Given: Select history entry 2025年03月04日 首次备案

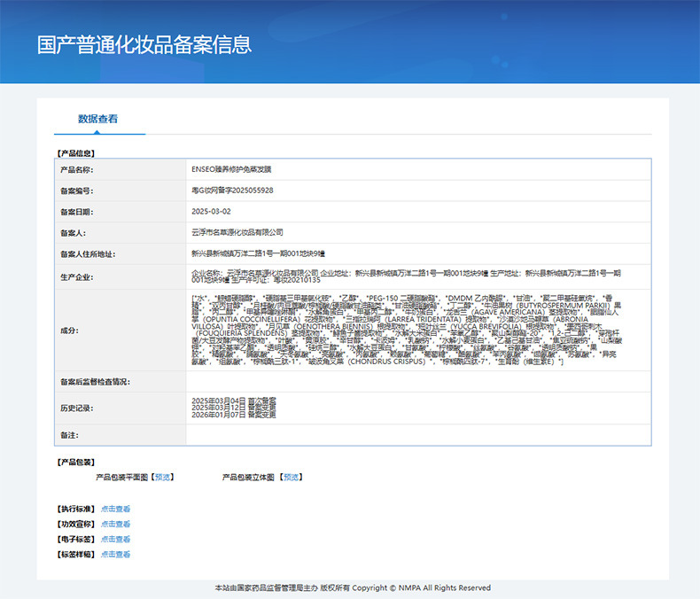Looking at the screenshot, I should [234, 401].
